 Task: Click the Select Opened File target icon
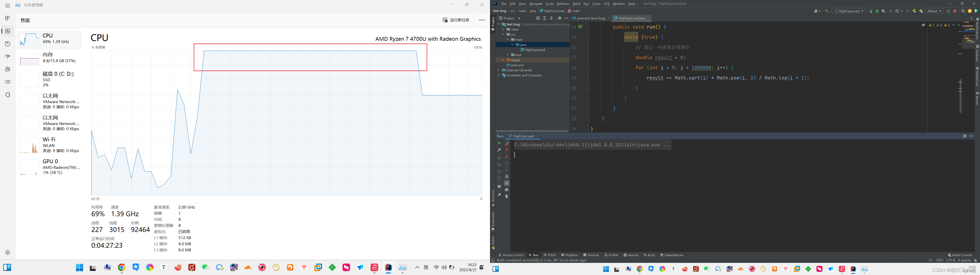(x=537, y=18)
